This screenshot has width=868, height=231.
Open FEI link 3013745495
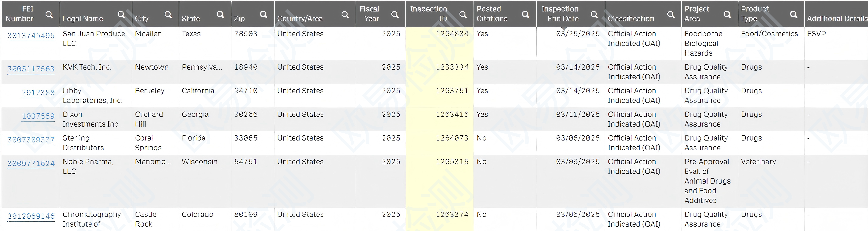(x=31, y=36)
